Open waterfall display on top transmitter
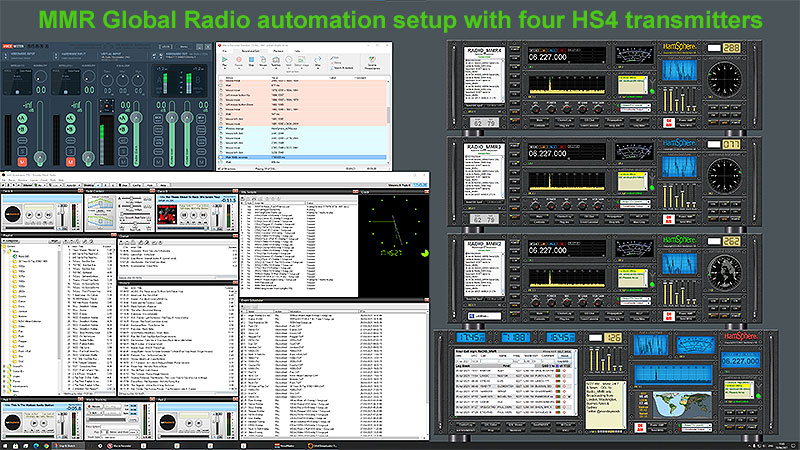 (x=679, y=70)
